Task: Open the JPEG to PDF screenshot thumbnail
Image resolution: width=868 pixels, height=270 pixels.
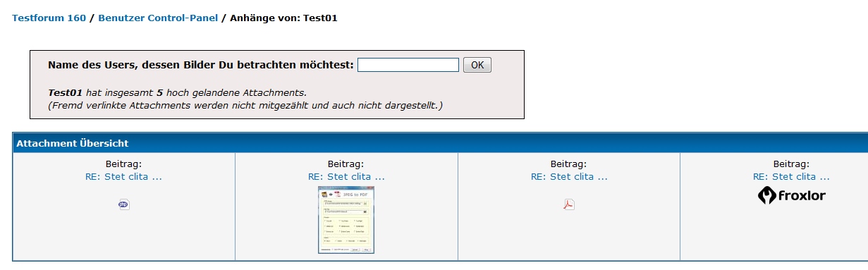Action: click(346, 220)
